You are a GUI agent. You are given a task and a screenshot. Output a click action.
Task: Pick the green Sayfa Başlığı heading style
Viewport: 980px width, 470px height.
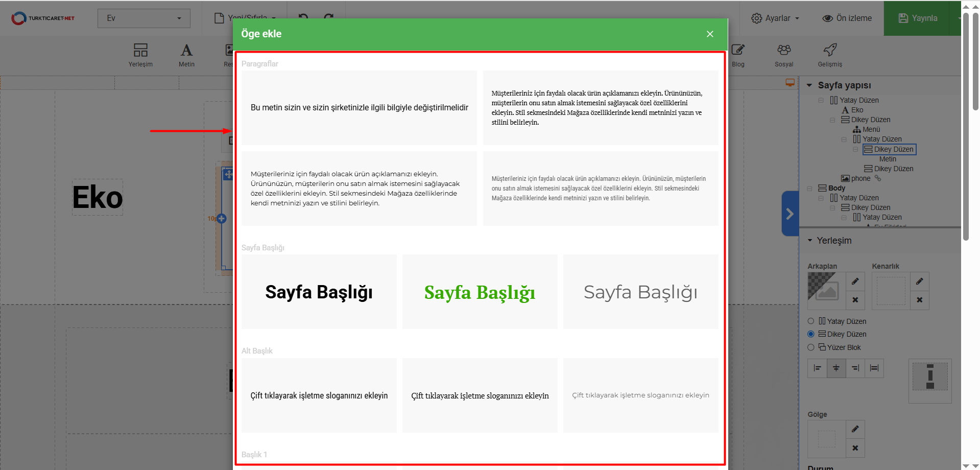(480, 292)
